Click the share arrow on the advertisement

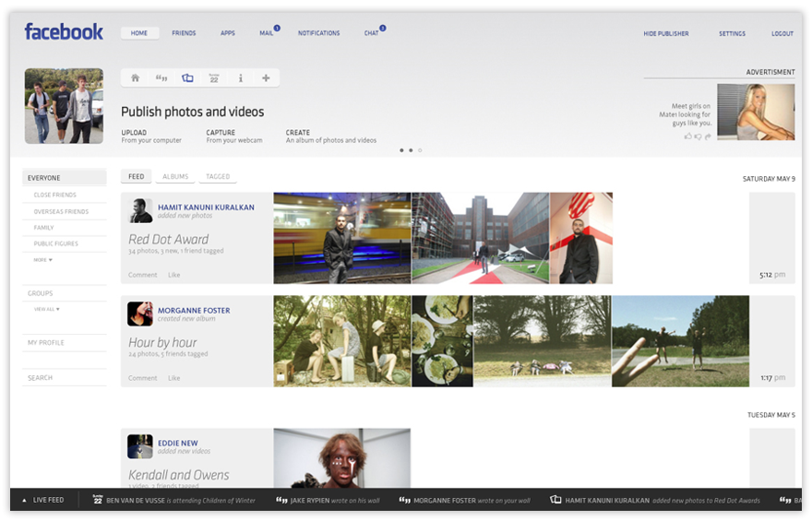tap(708, 136)
